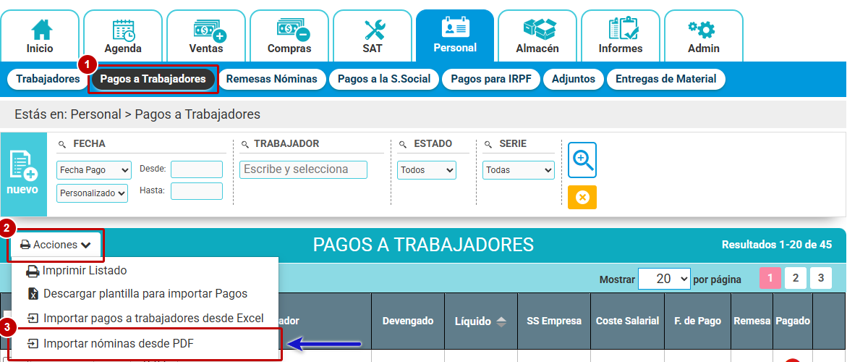Open the Compras tab
Image resolution: width=868 pixels, height=362 pixels.
(x=289, y=35)
